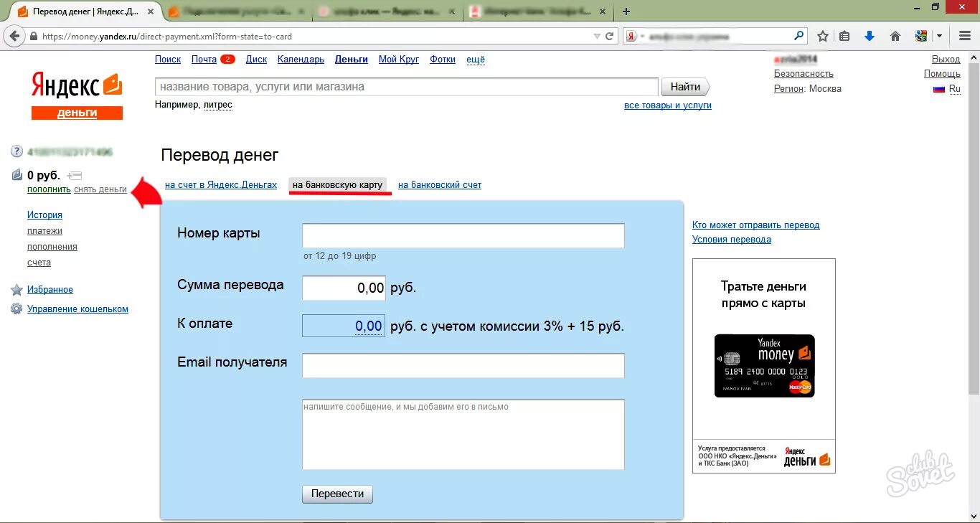Screen dimensions: 980x523
Task: Click the Yandex money card advertisement
Action: [764, 366]
